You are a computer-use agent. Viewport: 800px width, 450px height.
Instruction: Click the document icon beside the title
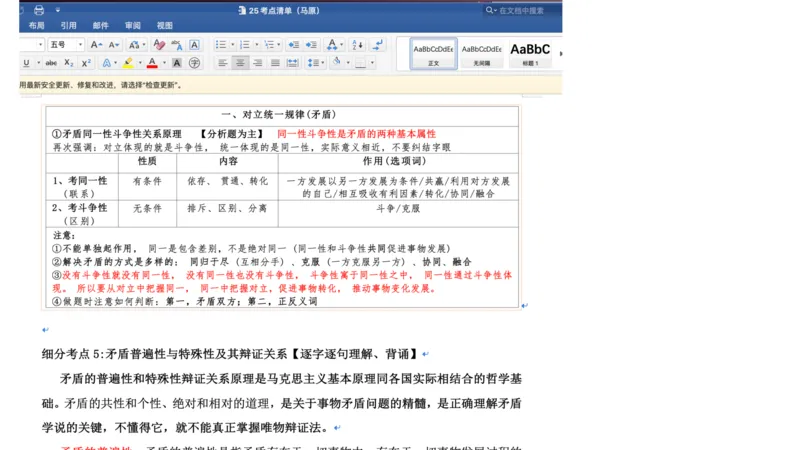pos(242,10)
